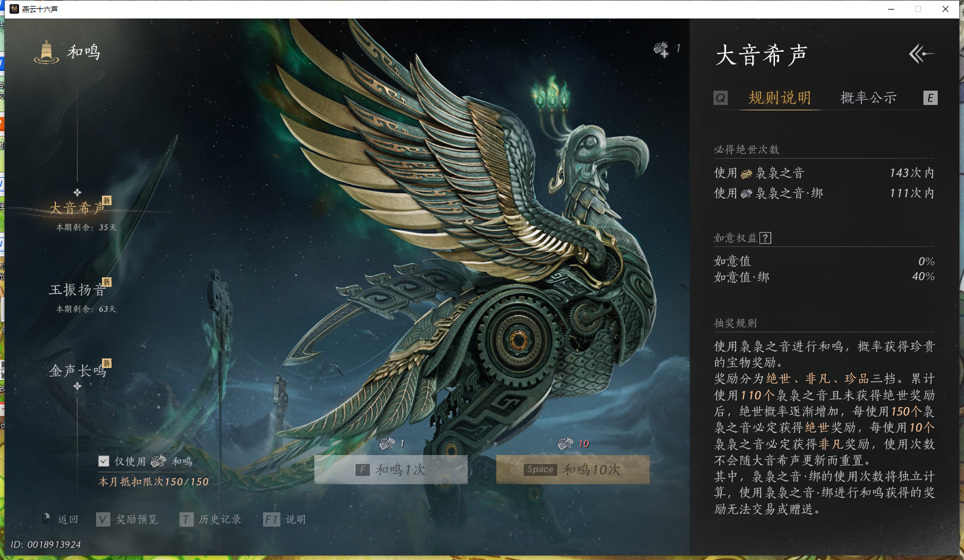Viewport: 964px width, 560px height.
Task: Select the 玉振扬音 event entry
Action: (78, 290)
